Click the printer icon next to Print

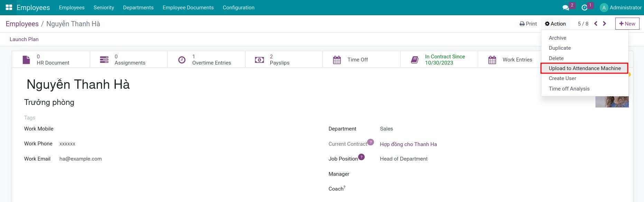point(522,24)
